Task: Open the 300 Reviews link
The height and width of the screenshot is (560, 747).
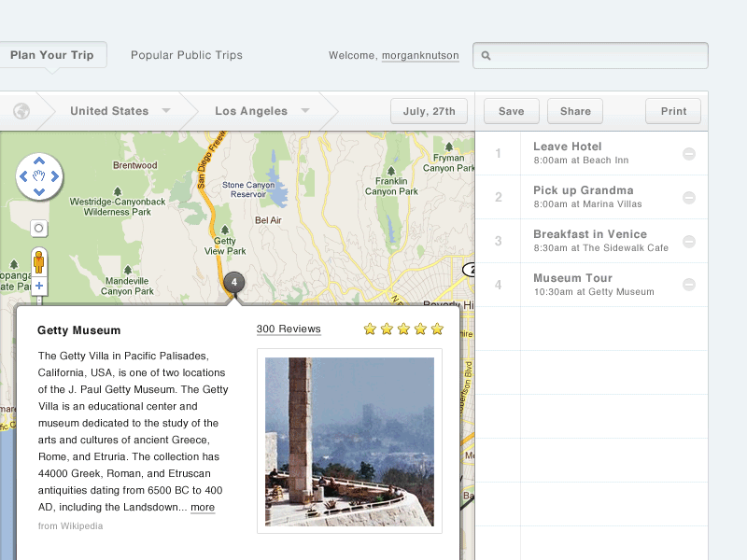Action: point(289,329)
